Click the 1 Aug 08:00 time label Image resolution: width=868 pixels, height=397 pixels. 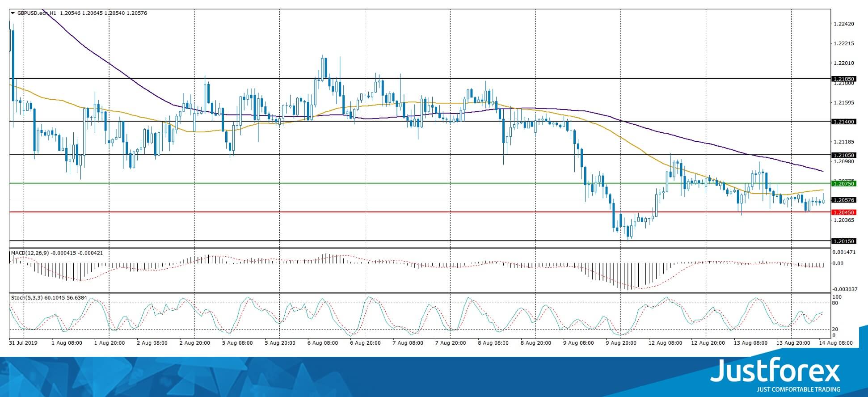pos(67,343)
